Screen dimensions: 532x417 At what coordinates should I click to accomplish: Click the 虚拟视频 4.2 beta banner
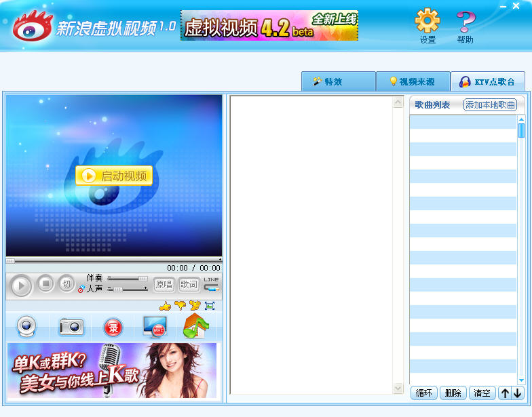click(x=269, y=26)
